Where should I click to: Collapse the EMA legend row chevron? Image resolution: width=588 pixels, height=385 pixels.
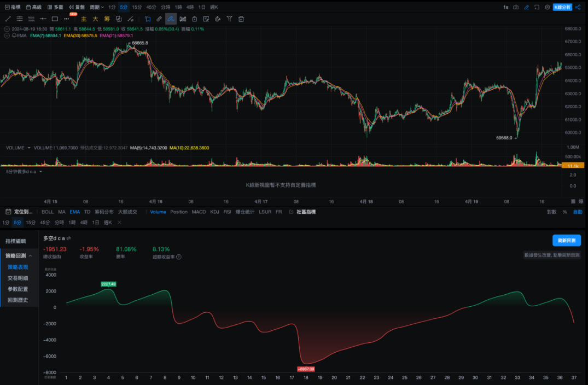point(7,36)
